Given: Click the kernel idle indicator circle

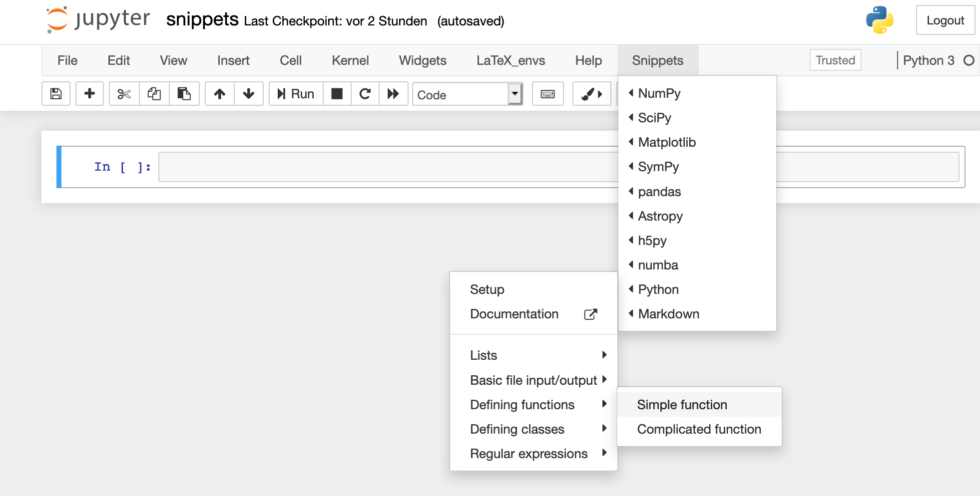Looking at the screenshot, I should 969,60.
